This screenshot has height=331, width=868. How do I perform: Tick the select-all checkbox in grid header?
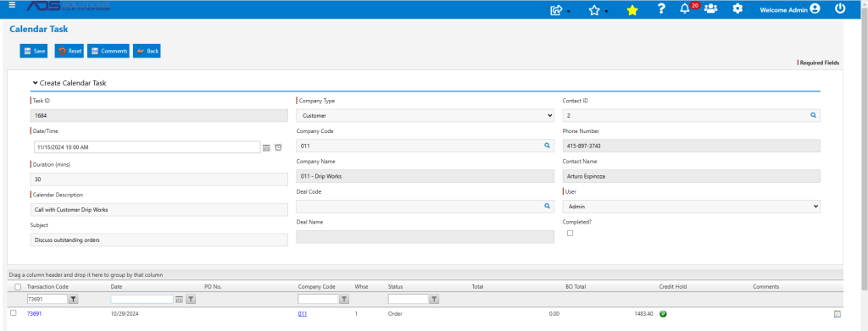click(x=18, y=287)
